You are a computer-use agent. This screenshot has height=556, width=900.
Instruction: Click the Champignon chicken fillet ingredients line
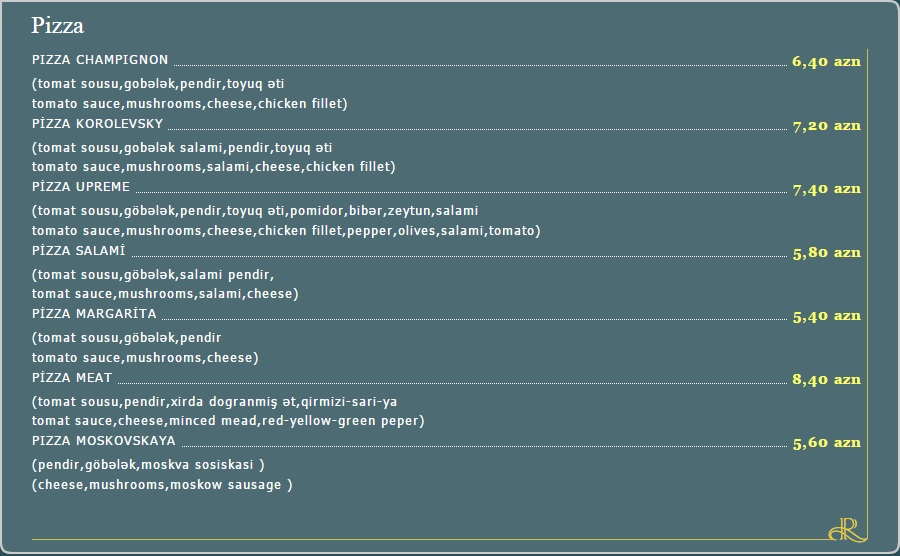(189, 104)
